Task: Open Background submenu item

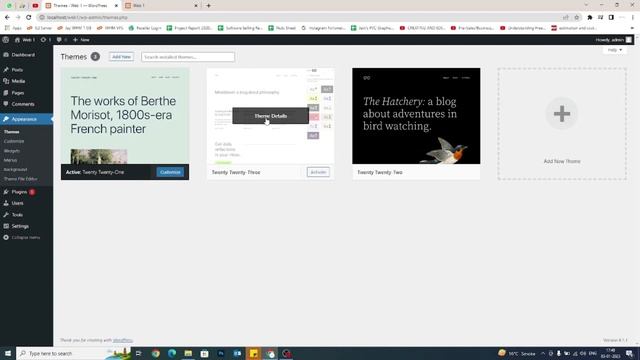Action: (16, 169)
